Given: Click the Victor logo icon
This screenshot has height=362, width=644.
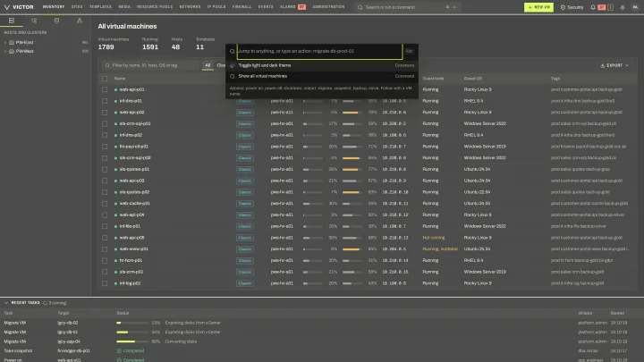Looking at the screenshot, I should pyautogui.click(x=6, y=7).
